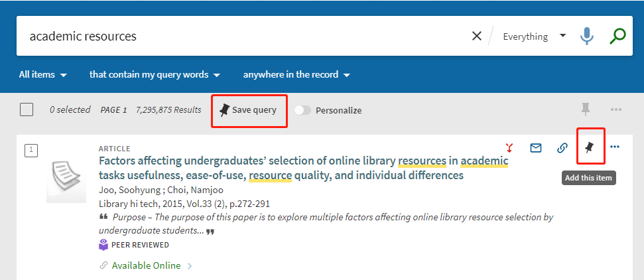Image resolution: width=644 pixels, height=280 pixels.
Task: Toggle the Personalize switch
Action: 302,110
